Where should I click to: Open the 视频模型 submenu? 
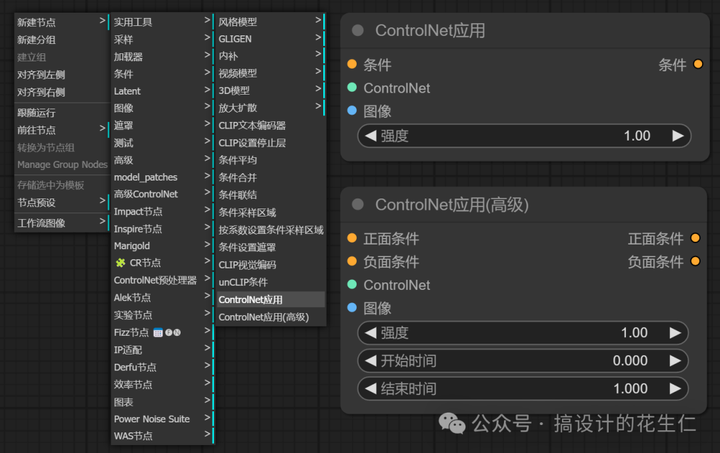tap(270, 73)
